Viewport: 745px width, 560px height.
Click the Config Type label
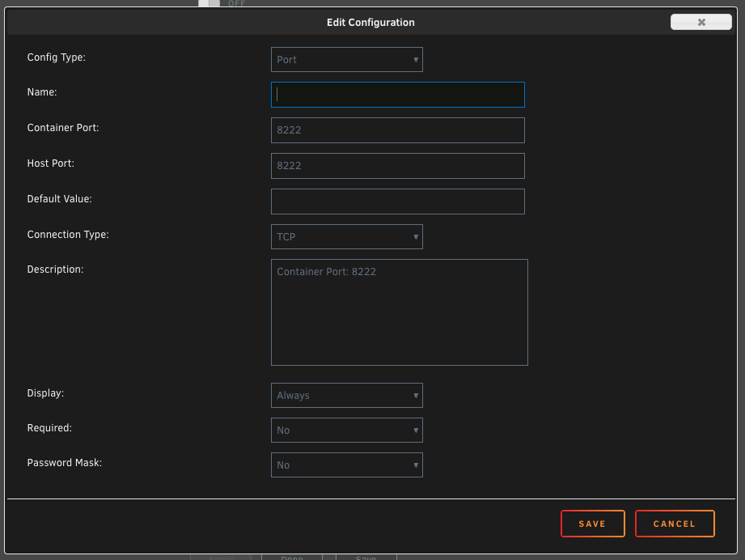point(57,57)
